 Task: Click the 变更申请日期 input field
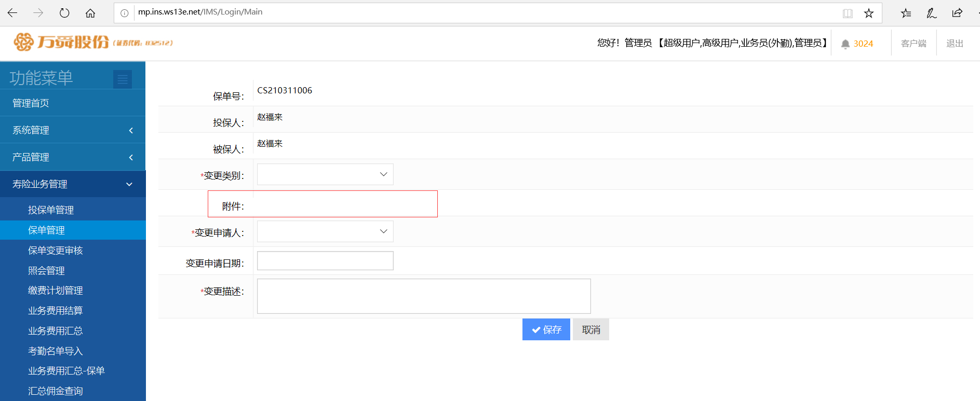[325, 261]
